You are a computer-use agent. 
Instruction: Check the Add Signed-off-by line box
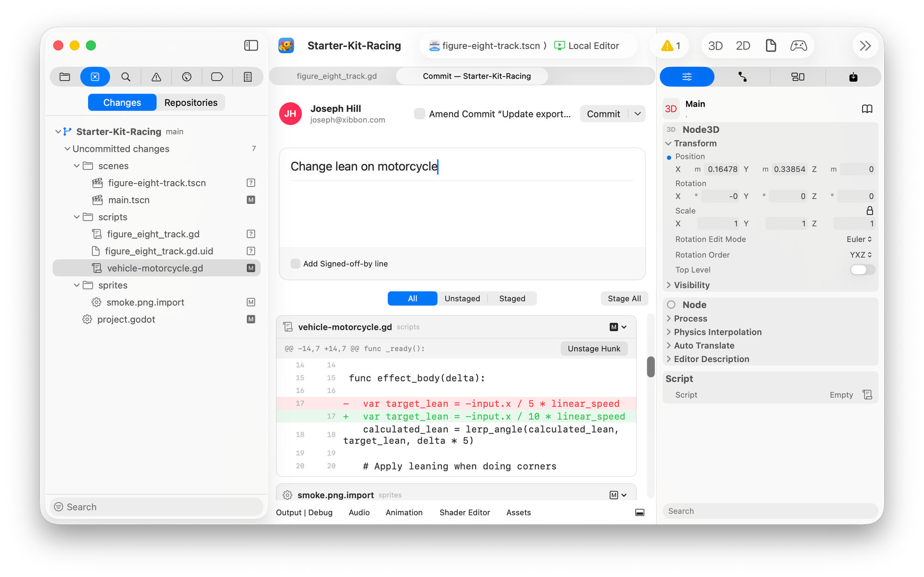pyautogui.click(x=295, y=264)
